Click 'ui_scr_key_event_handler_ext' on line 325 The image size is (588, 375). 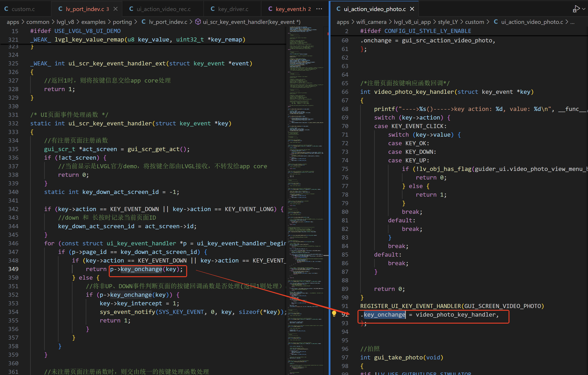tap(117, 63)
